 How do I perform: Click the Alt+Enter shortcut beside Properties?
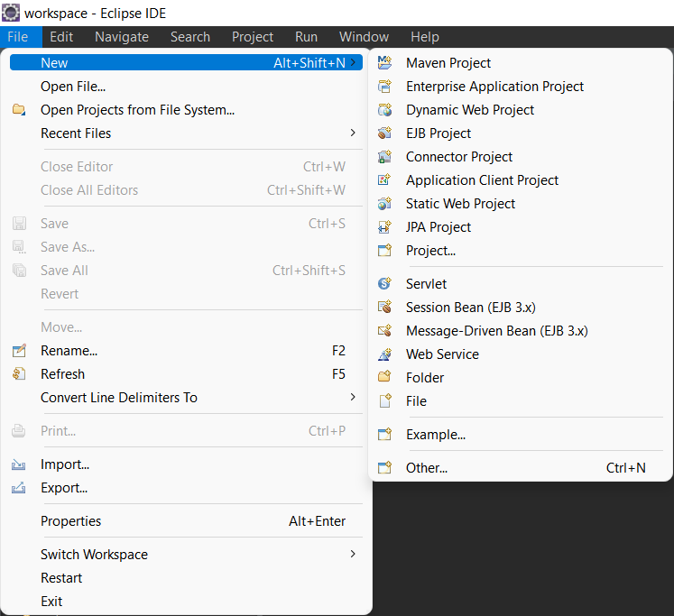coord(318,521)
